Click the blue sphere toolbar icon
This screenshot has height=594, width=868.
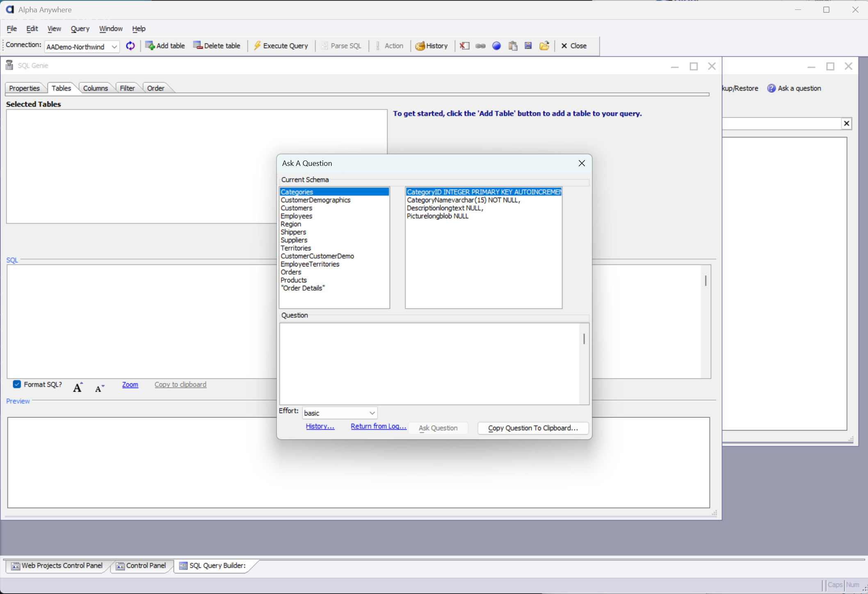(x=496, y=46)
